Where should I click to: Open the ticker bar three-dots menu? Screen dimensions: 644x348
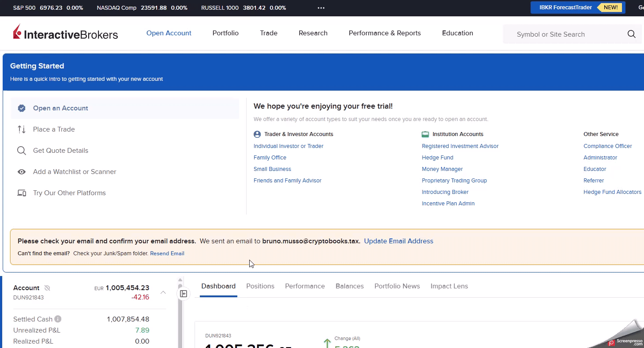click(321, 8)
